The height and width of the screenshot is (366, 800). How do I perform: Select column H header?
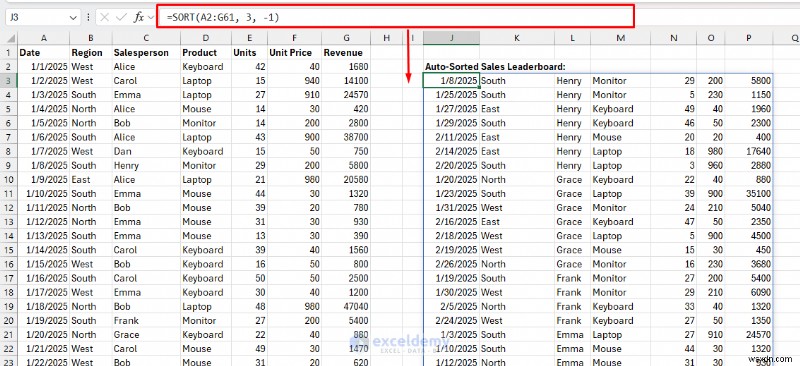tap(386, 38)
